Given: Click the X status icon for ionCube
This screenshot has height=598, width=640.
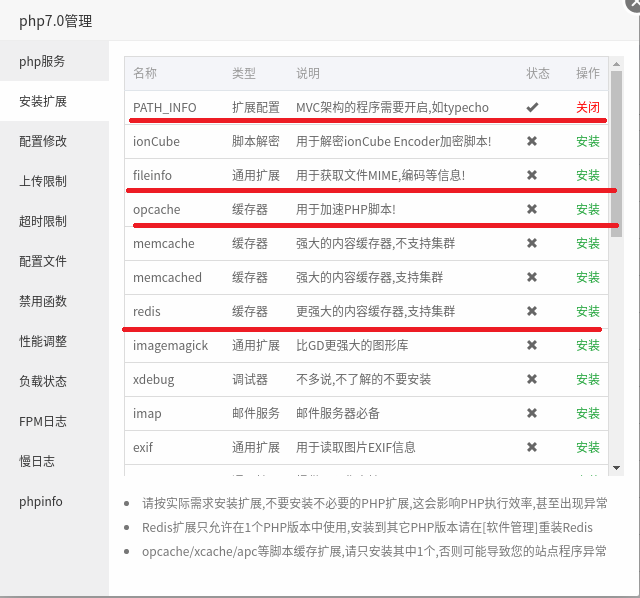Looking at the screenshot, I should (532, 141).
